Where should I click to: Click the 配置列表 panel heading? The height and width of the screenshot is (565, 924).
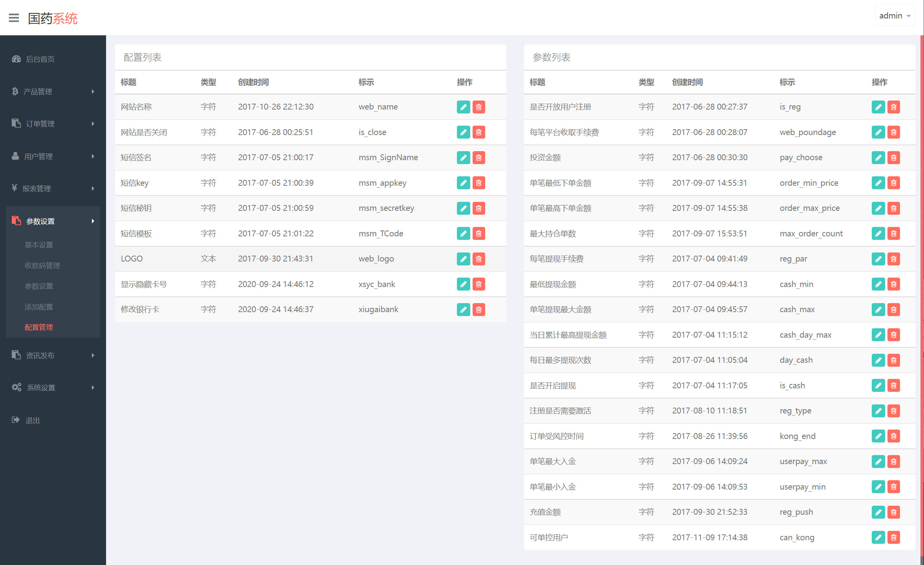pos(143,57)
